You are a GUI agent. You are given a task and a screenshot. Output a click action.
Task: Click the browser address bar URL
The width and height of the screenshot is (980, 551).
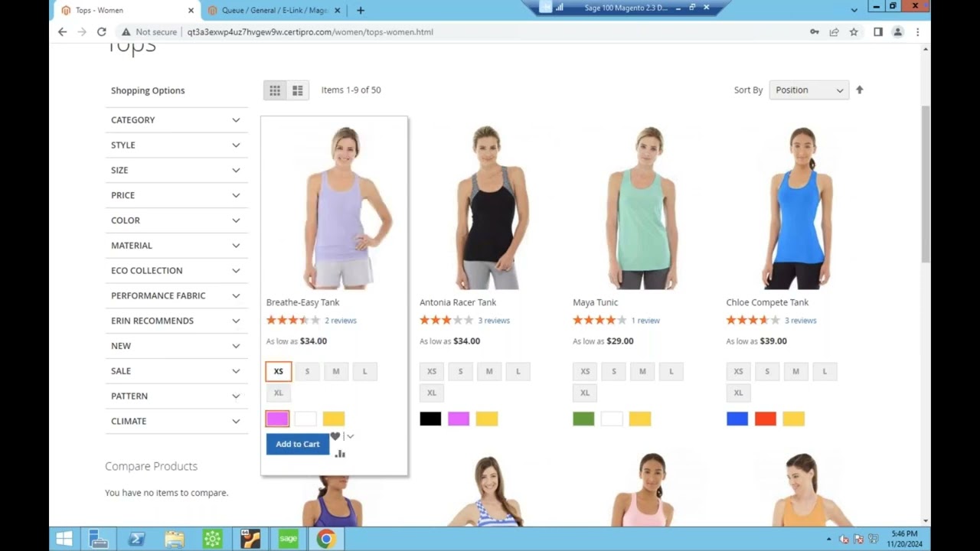pyautogui.click(x=310, y=32)
